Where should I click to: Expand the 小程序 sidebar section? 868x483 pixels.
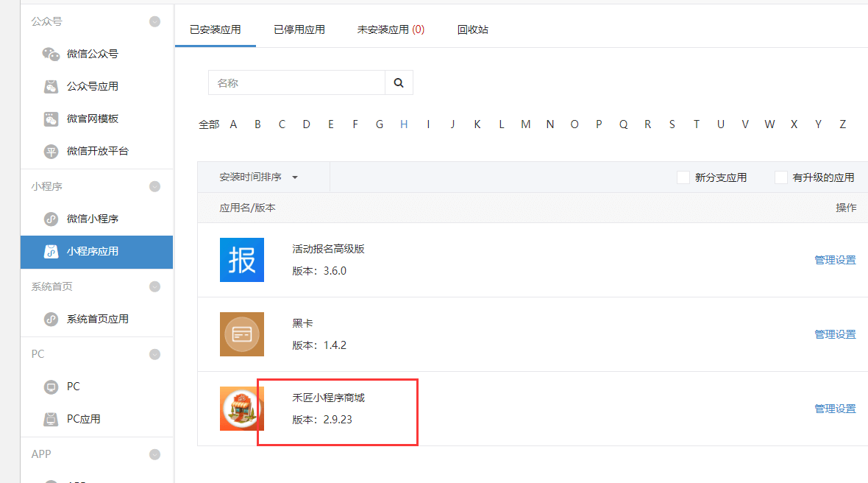tap(154, 186)
